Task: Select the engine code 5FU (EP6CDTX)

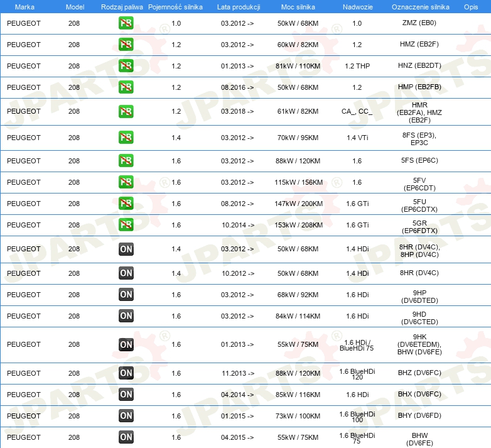Action: click(x=419, y=205)
